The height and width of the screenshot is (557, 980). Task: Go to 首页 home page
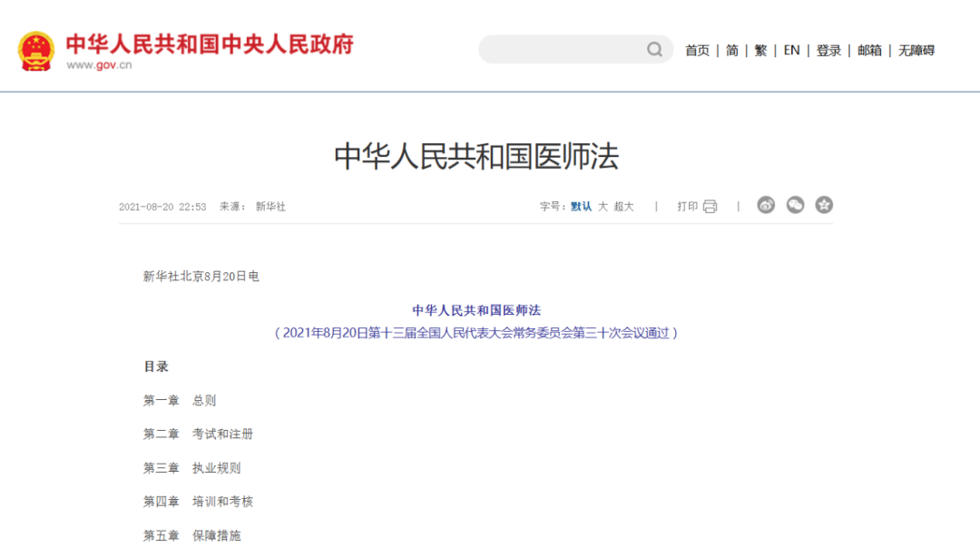(697, 51)
